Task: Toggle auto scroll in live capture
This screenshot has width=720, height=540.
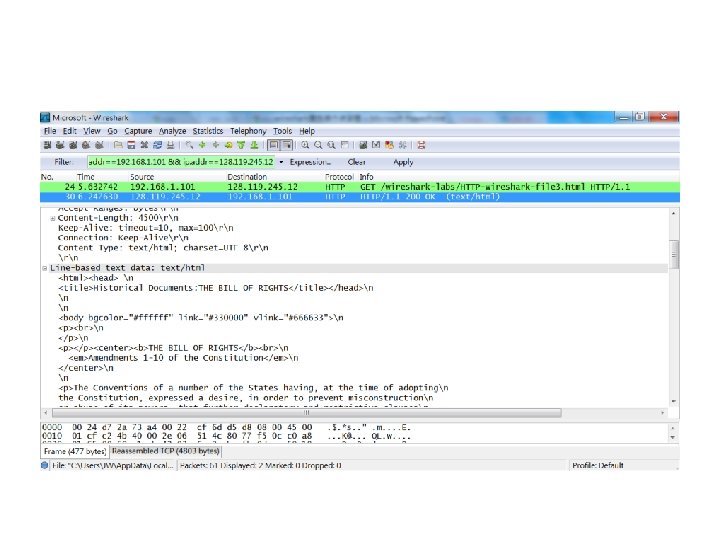Action: (x=287, y=146)
